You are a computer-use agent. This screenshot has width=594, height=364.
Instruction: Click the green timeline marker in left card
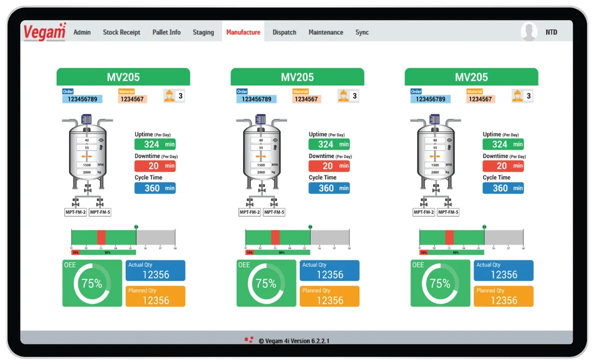coord(136,227)
